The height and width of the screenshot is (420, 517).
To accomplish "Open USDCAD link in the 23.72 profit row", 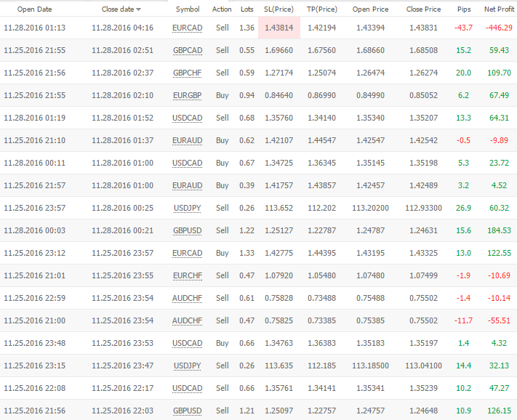I will pyautogui.click(x=188, y=163).
